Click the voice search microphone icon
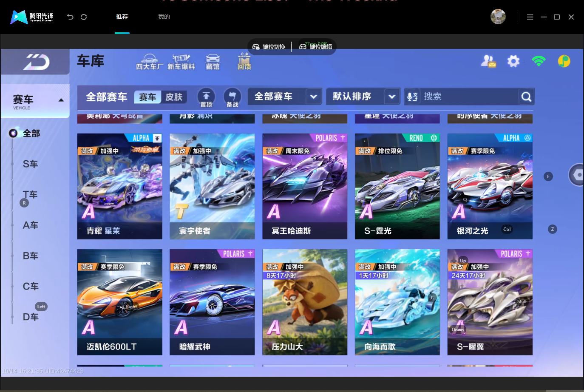The height and width of the screenshot is (392, 584). 412,97
